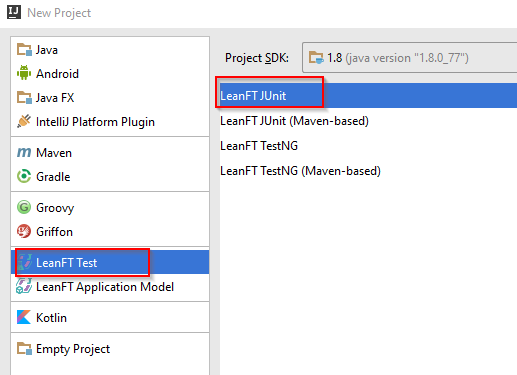Click the Java project type icon
This screenshot has width=517, height=375.
click(24, 50)
